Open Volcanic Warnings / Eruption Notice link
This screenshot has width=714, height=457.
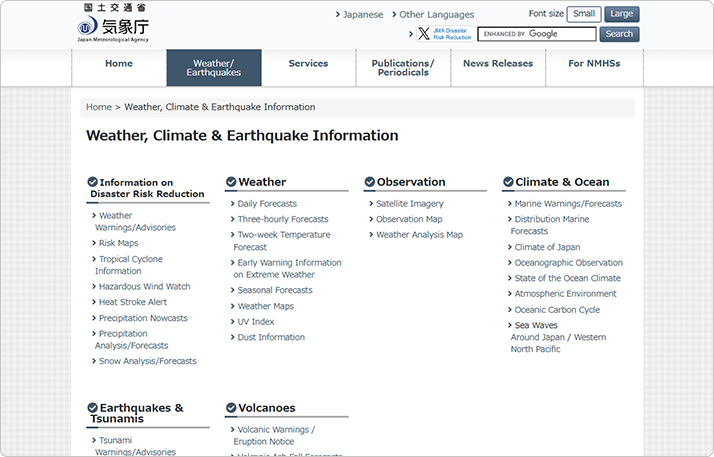(x=274, y=435)
